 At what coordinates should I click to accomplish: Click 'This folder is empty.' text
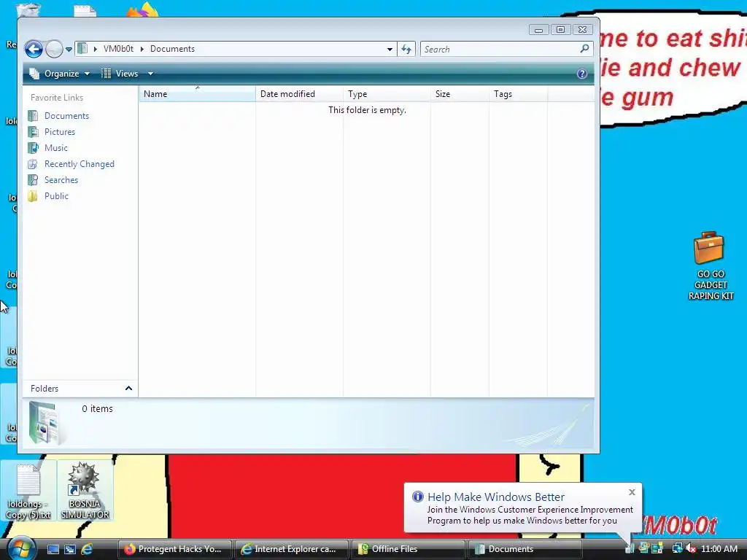368,110
